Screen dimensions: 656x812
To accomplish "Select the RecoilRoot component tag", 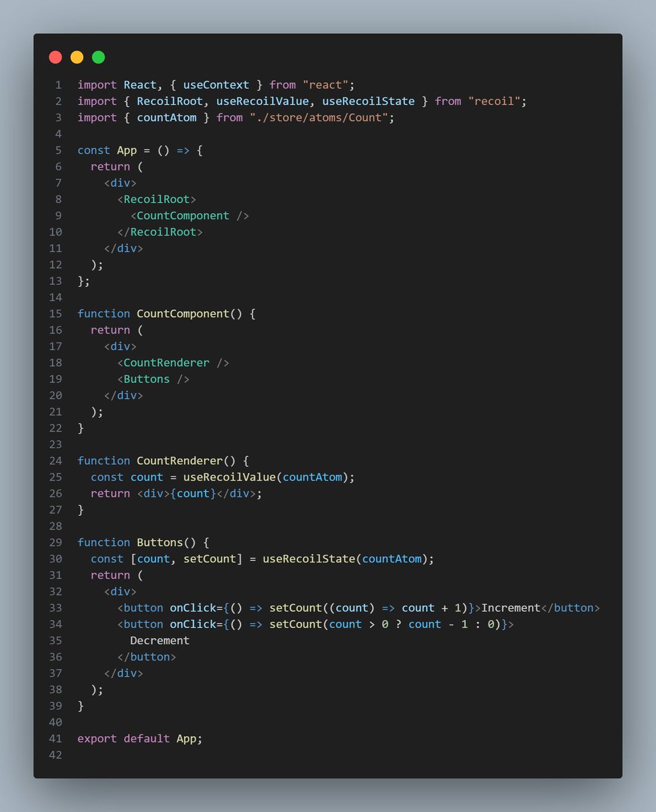I will pyautogui.click(x=158, y=199).
